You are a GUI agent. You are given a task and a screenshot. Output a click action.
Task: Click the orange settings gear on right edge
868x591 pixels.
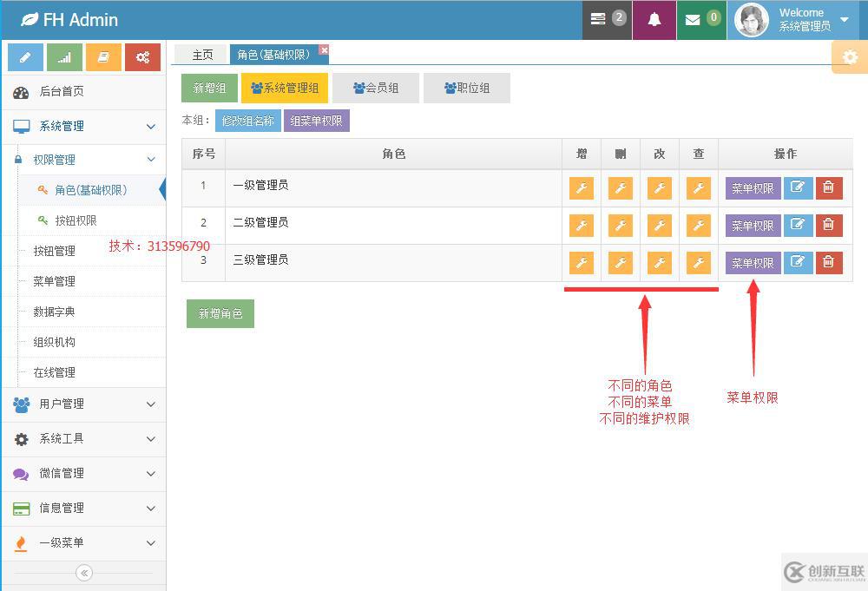848,56
